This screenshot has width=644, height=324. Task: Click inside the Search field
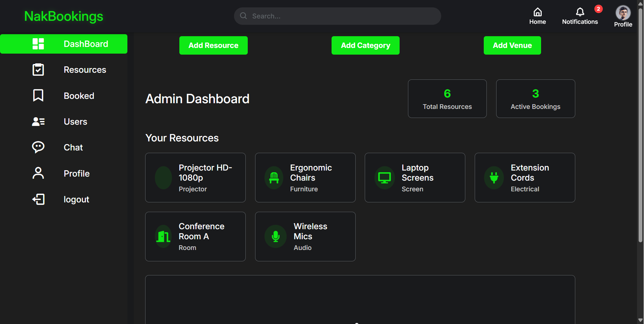point(337,16)
